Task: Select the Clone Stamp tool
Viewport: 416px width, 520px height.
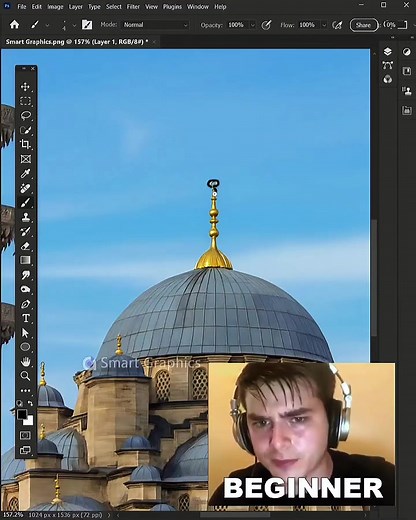Action: (25, 217)
